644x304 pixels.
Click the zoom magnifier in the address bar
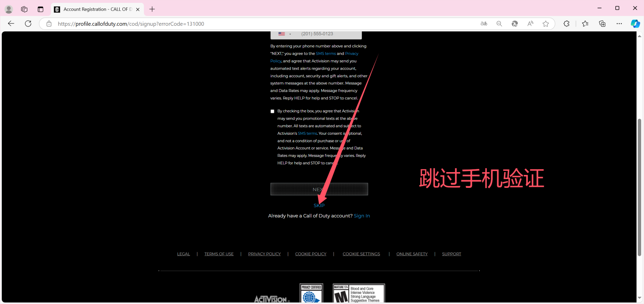(499, 24)
